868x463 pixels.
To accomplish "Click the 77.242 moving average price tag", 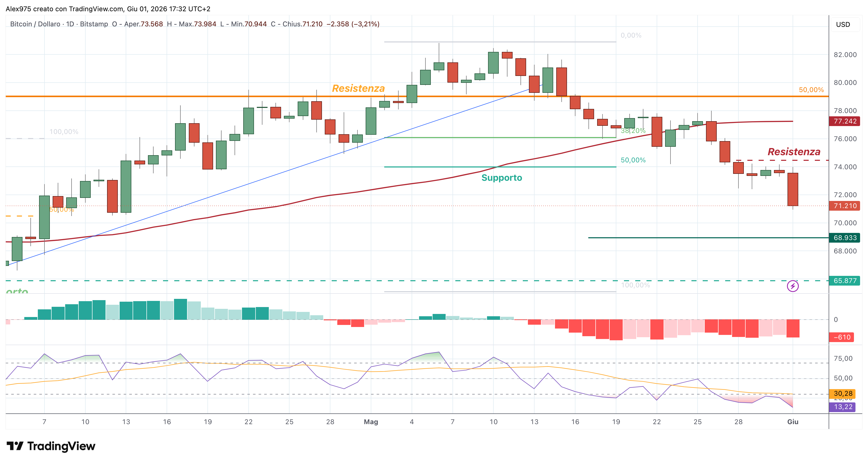I will coord(845,121).
